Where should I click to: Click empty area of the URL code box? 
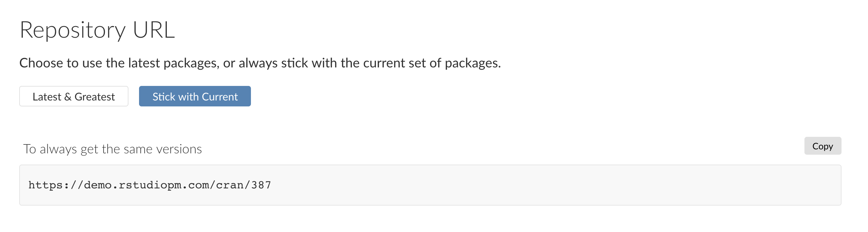point(539,185)
